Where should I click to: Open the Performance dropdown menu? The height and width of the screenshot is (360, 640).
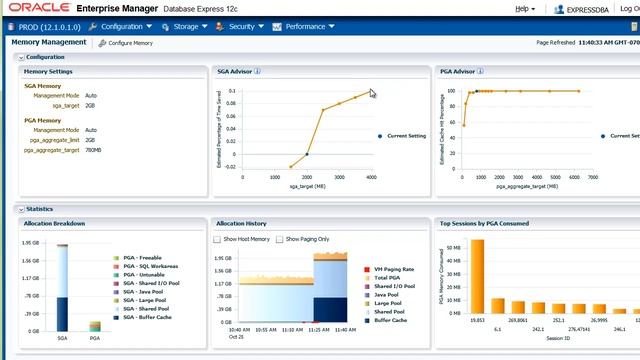(x=310, y=27)
